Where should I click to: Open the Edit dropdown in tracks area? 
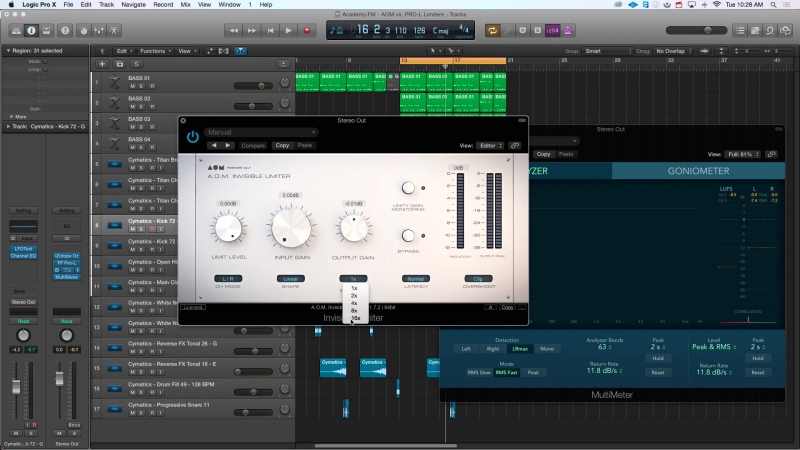point(124,51)
